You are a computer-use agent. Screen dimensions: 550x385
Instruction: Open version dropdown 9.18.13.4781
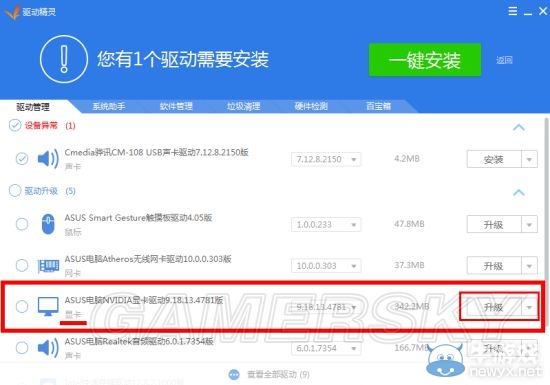pyautogui.click(x=326, y=307)
